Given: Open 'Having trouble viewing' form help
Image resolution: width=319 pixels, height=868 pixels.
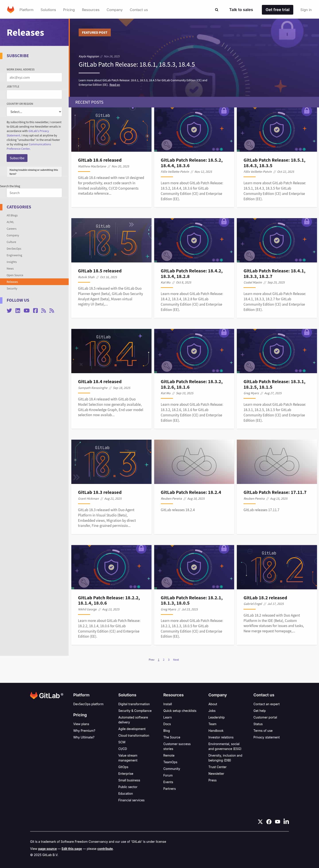Looking at the screenshot, I should coord(34,172).
